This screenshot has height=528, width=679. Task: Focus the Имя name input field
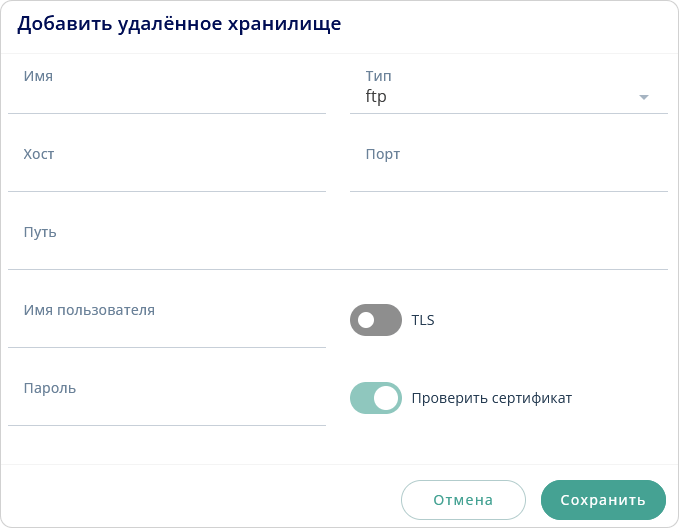[167, 95]
